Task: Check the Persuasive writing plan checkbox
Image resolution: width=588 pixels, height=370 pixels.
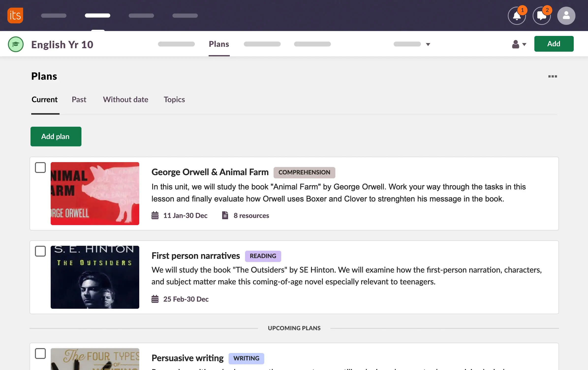Action: 40,354
